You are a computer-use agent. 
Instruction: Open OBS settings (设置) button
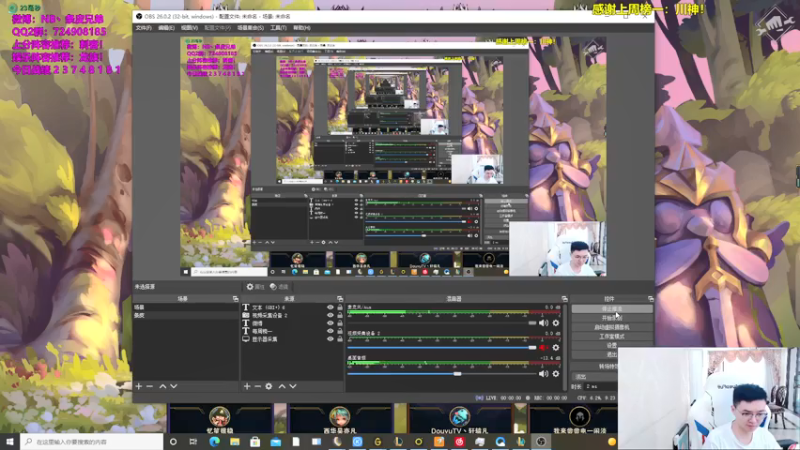[612, 345]
